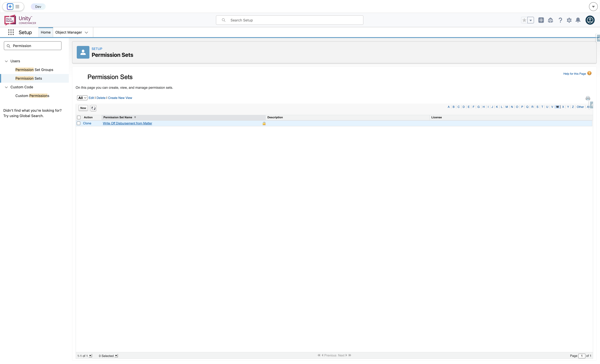Click the favorites star icon
600x364 pixels.
click(524, 20)
